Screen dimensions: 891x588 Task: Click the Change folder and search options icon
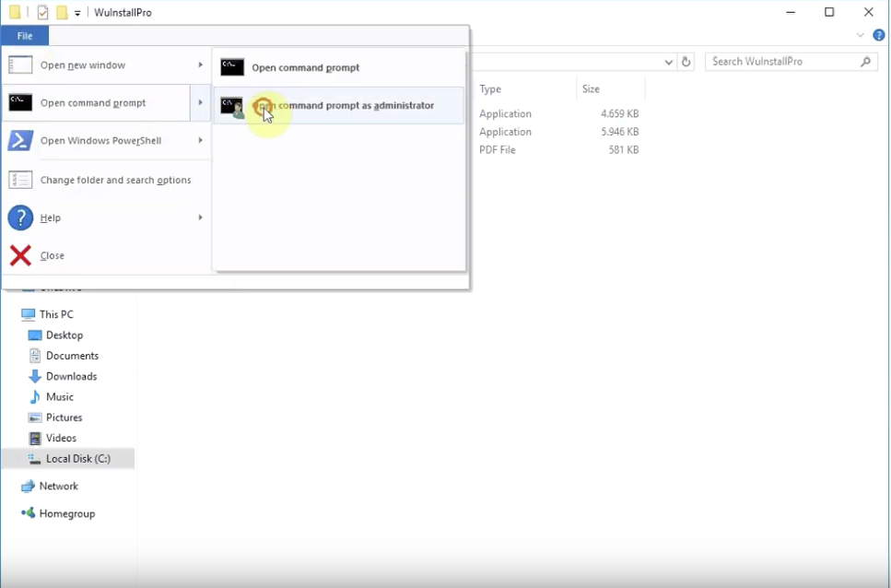(x=20, y=180)
